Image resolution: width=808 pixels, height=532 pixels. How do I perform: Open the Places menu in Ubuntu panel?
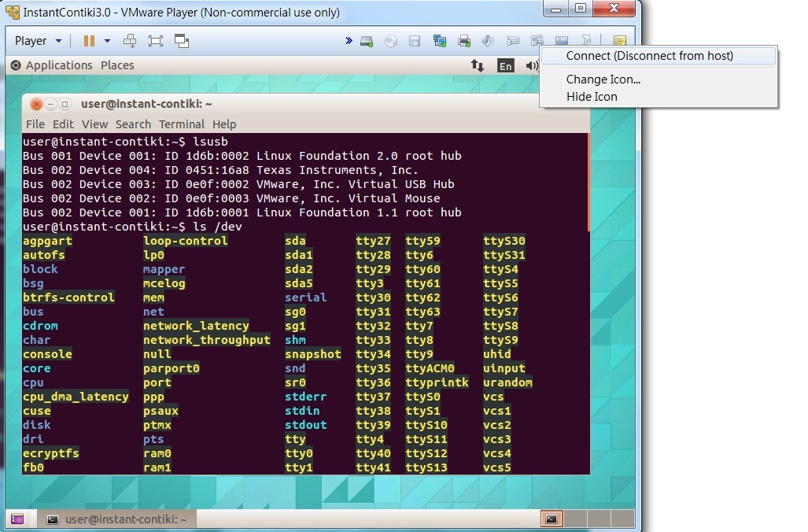click(117, 65)
